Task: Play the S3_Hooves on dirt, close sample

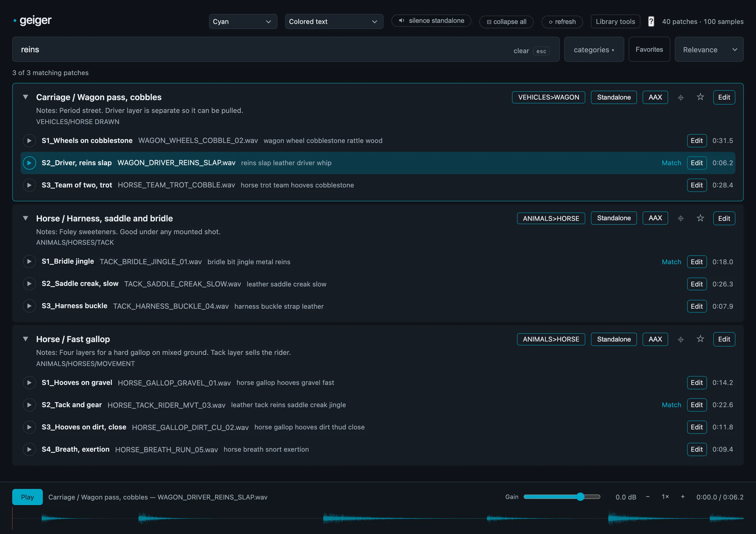Action: (29, 427)
